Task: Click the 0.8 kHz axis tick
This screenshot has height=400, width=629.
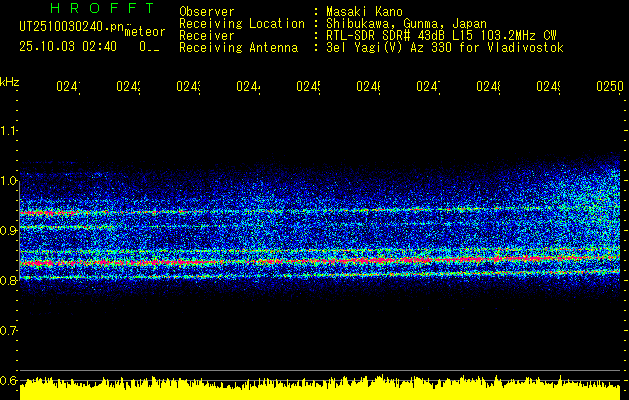Action: (10, 281)
